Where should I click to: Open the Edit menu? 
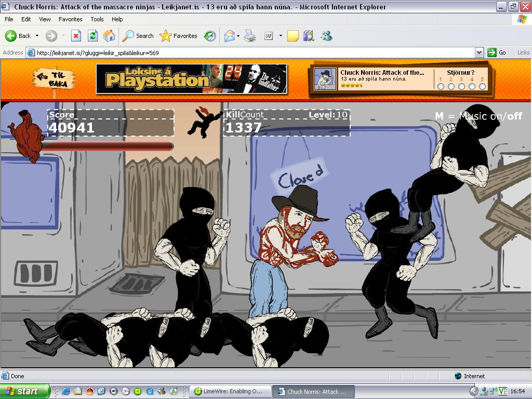coord(26,19)
